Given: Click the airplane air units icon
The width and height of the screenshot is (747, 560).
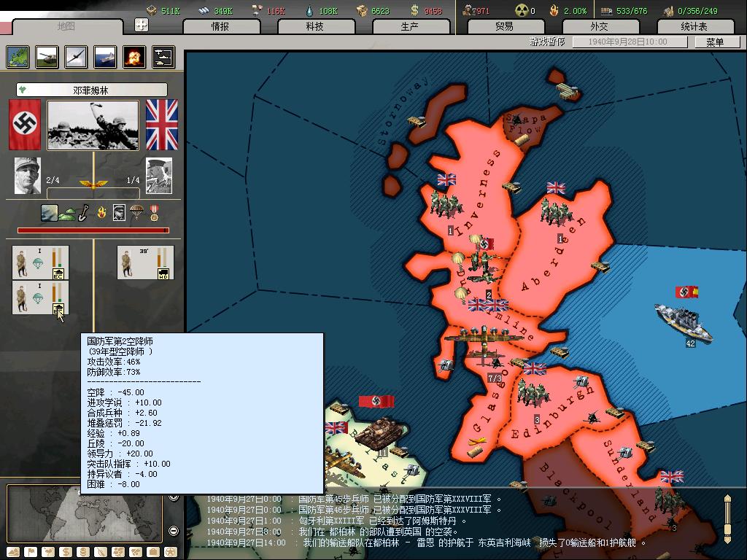Looking at the screenshot, I should point(76,57).
